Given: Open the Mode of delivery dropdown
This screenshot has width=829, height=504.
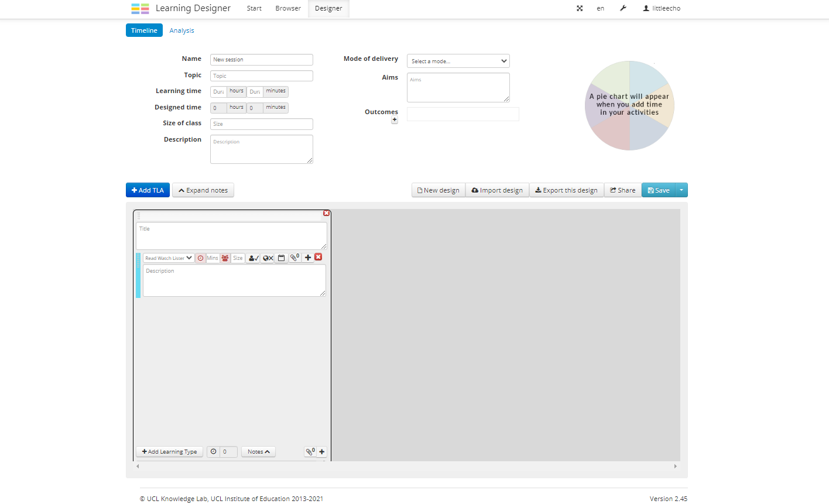Looking at the screenshot, I should (458, 61).
